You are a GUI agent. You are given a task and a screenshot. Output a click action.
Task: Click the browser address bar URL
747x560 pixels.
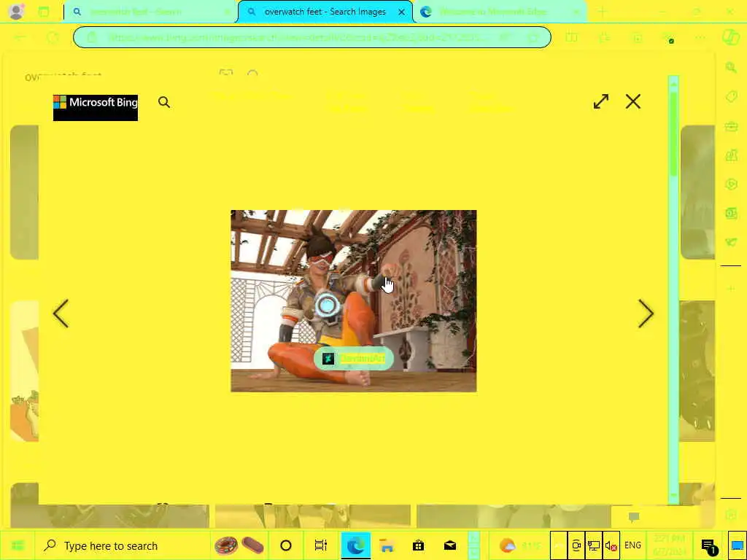[x=312, y=37]
